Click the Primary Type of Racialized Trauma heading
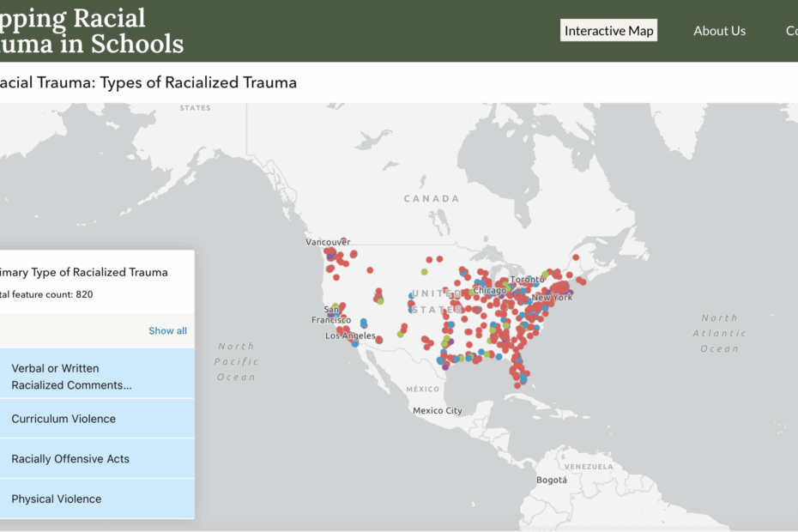Viewport: 798px width, 532px height. click(x=84, y=272)
